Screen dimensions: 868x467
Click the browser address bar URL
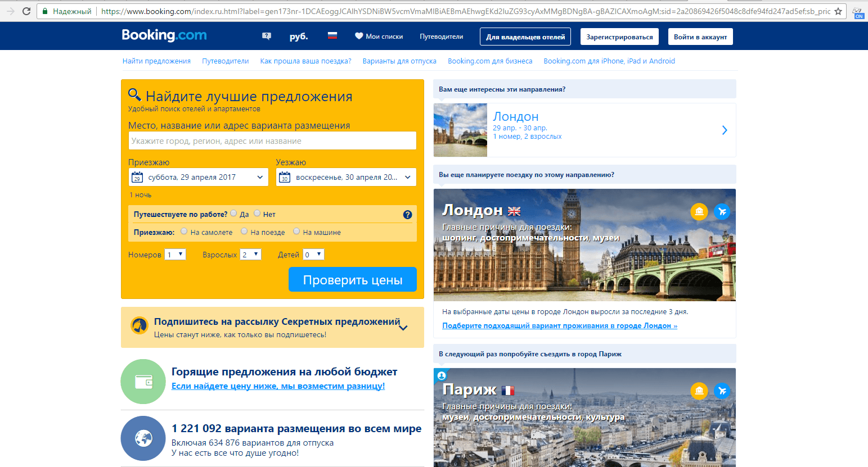[x=466, y=11]
